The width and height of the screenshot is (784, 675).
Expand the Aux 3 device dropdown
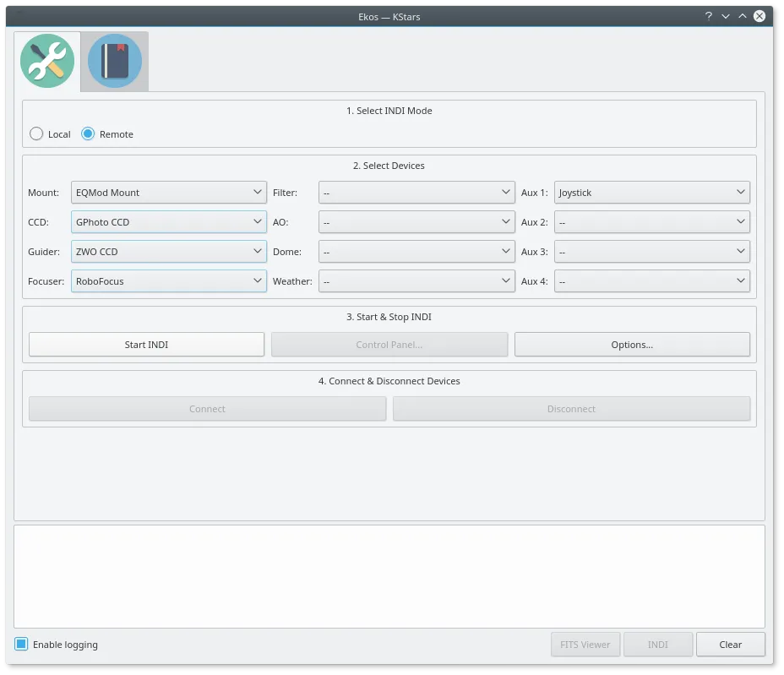652,252
